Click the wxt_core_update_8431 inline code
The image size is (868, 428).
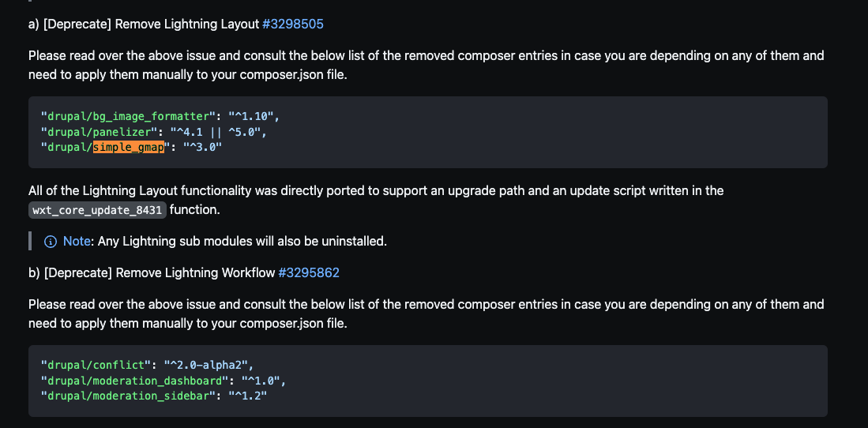pyautogui.click(x=97, y=210)
